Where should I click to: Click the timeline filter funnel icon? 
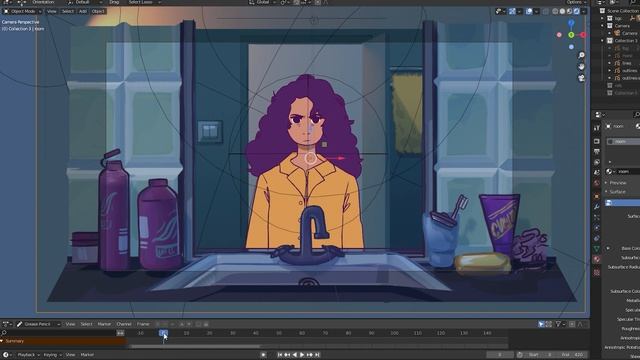tap(558, 324)
